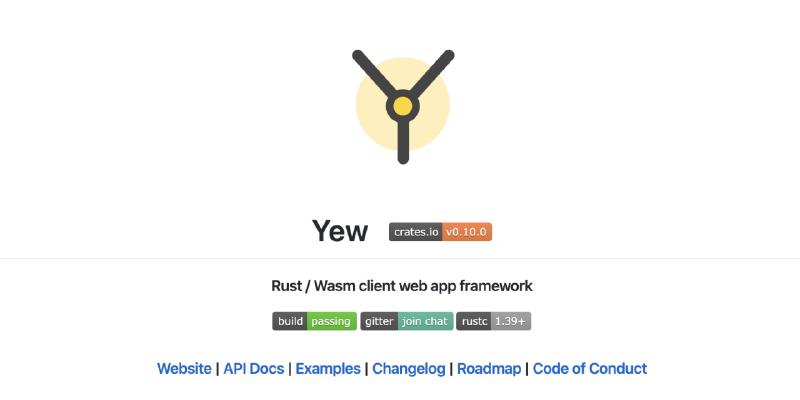
Task: View the Changelog link
Action: click(x=409, y=369)
